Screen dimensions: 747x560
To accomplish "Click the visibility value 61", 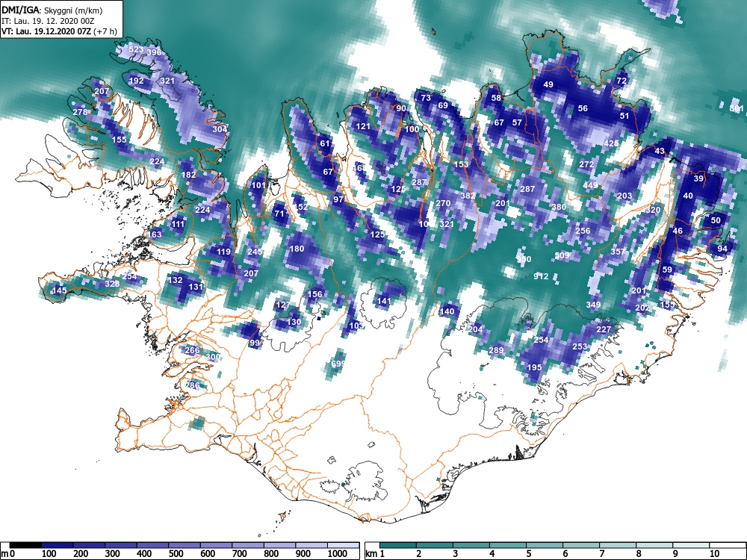I will pos(325,144).
